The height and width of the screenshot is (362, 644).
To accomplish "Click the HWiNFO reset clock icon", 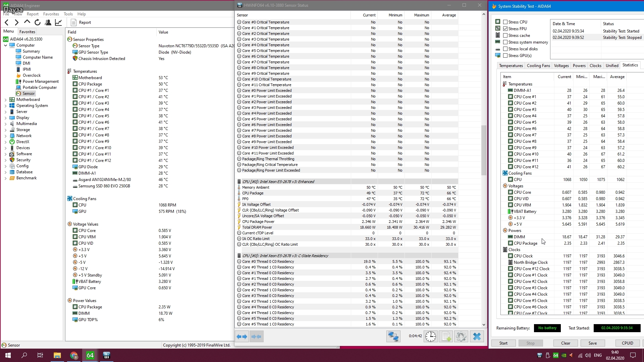I will click(431, 336).
